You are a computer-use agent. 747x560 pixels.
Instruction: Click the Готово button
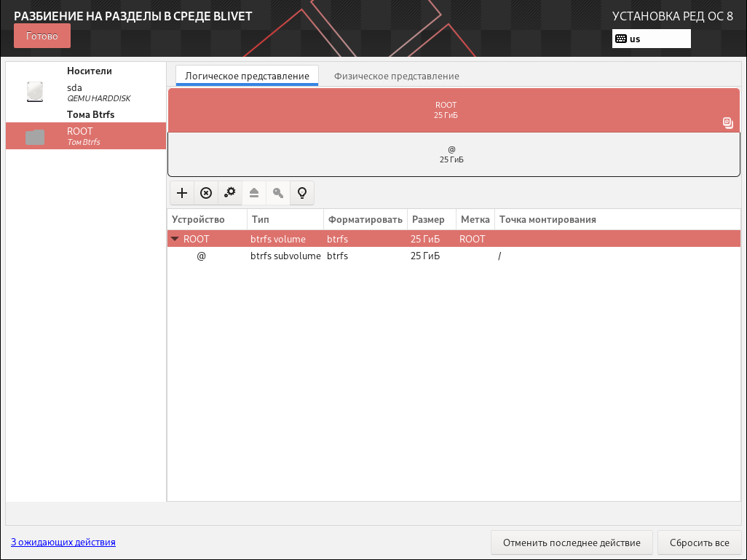[42, 36]
